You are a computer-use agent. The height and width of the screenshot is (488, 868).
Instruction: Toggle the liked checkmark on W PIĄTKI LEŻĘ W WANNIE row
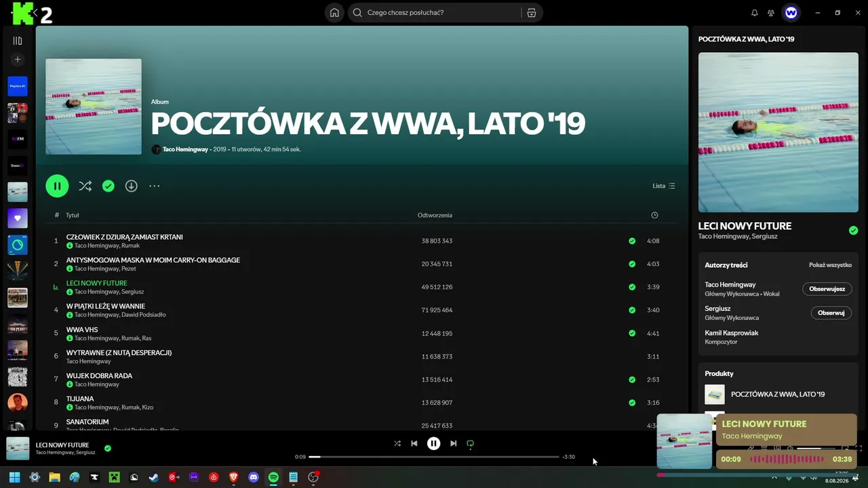coord(632,310)
